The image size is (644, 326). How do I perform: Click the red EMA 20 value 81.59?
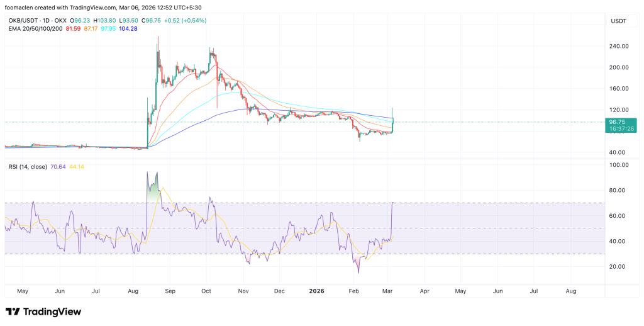74,29
